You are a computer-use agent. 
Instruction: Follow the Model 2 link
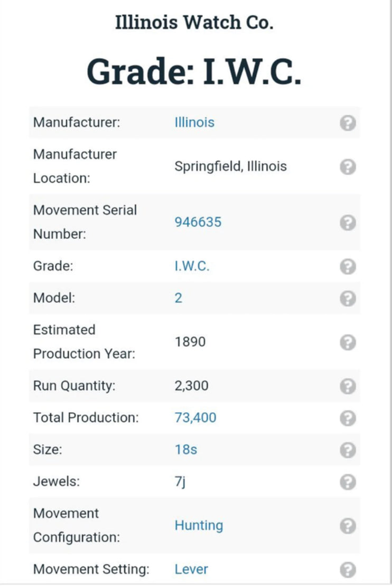click(179, 298)
